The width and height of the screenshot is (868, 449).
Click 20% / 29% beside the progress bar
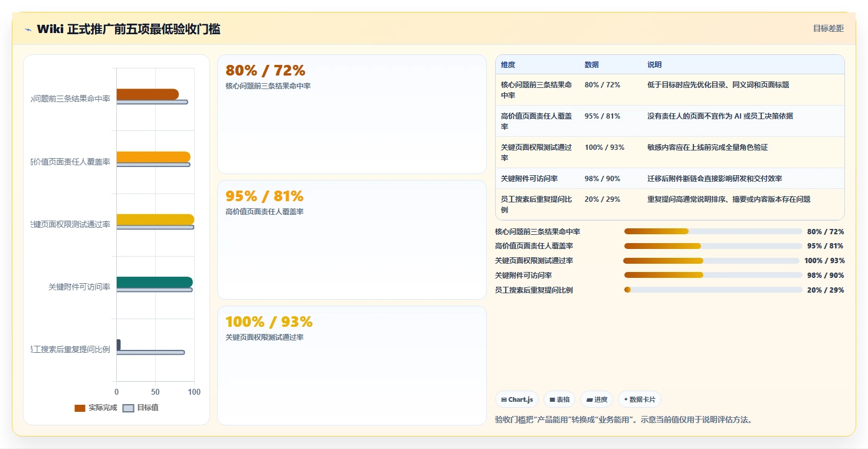click(x=826, y=290)
